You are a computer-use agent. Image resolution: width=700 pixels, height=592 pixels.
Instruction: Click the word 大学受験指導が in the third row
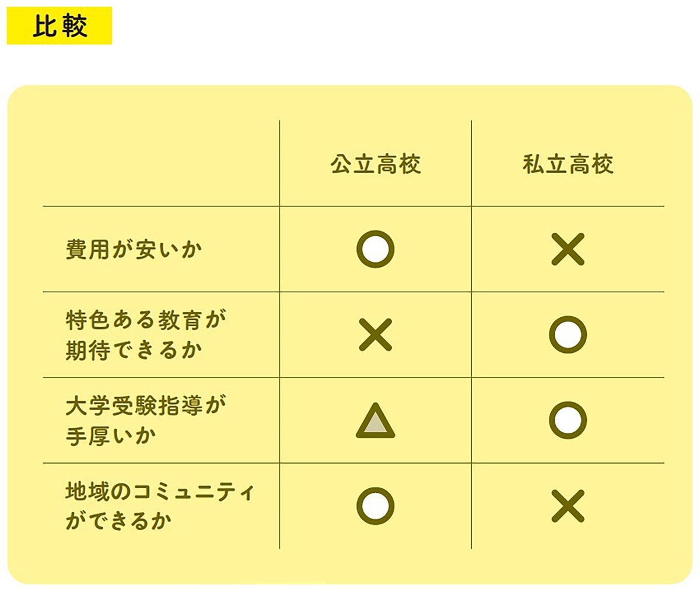point(146,406)
